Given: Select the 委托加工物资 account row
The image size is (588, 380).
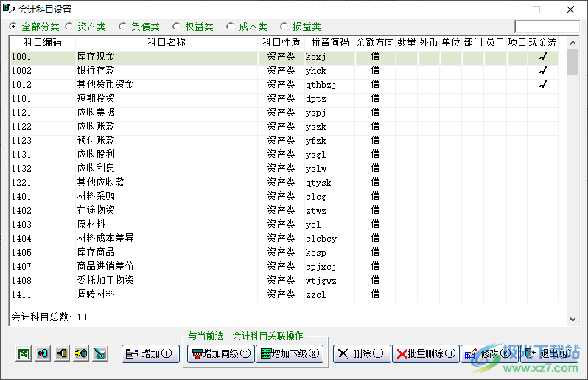Looking at the screenshot, I should [x=284, y=281].
